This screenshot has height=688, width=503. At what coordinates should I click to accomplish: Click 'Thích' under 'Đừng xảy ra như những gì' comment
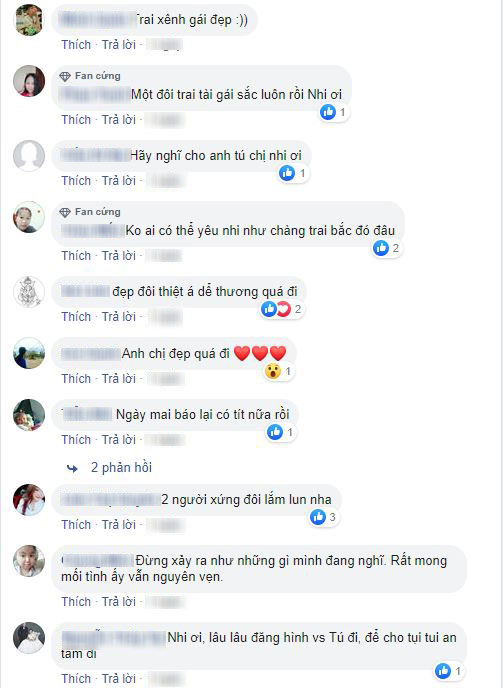pos(76,602)
